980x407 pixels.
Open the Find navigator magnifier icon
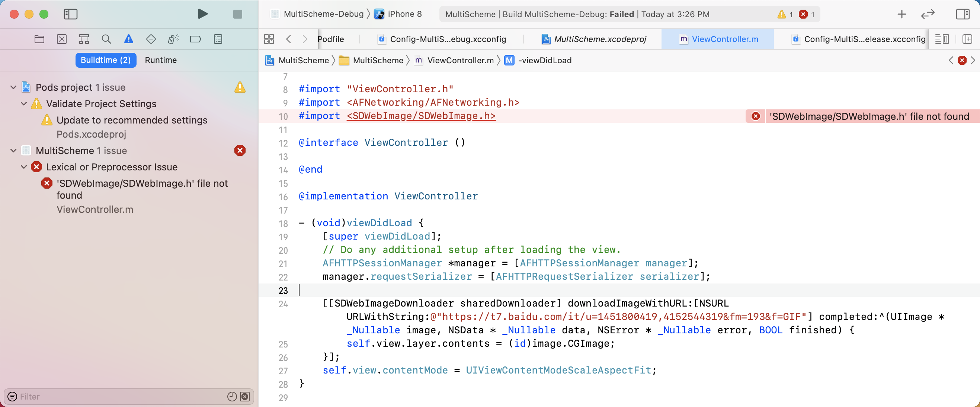tap(106, 39)
